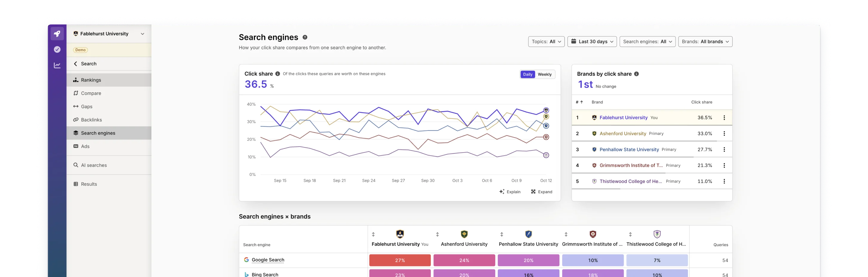Screen dimensions: 868x277
Task: Open Ashenford University brand link
Action: pyautogui.click(x=622, y=133)
